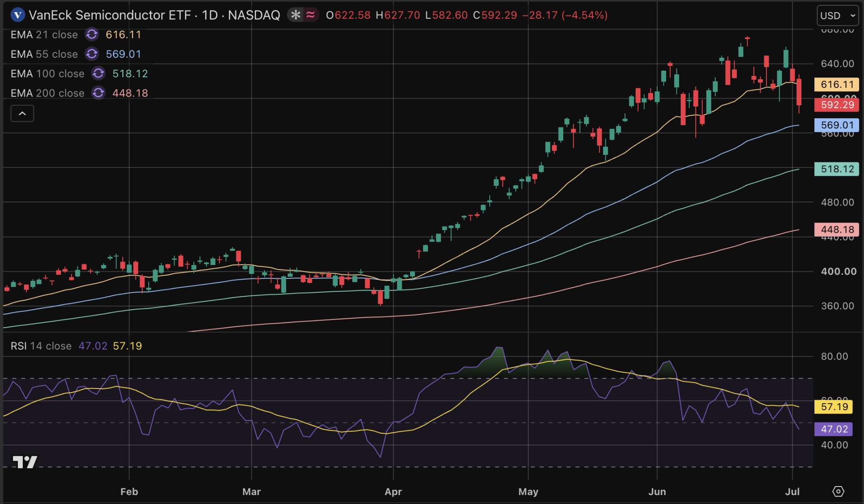
Task: Click the 40.00 RSI scale level
Action: pyautogui.click(x=834, y=445)
